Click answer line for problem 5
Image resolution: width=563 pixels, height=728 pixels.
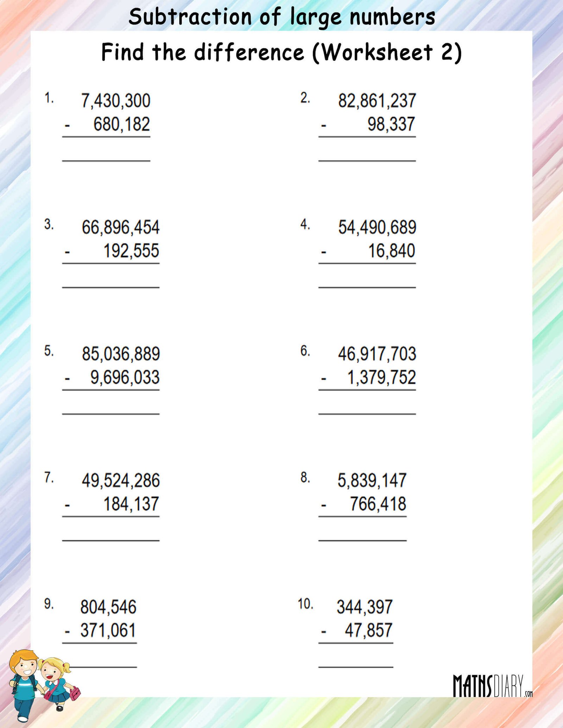point(111,414)
